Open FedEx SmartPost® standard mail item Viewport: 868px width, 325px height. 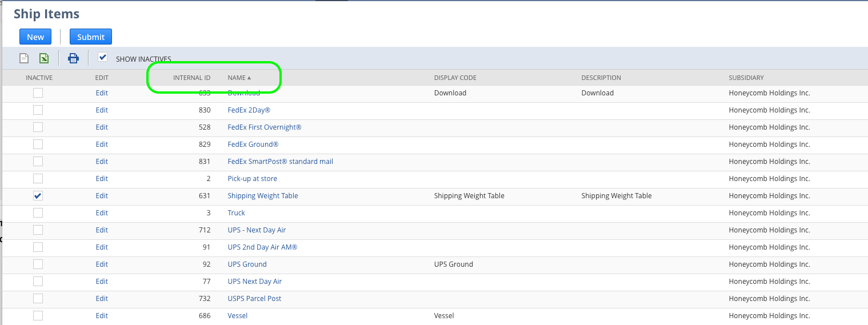point(280,162)
